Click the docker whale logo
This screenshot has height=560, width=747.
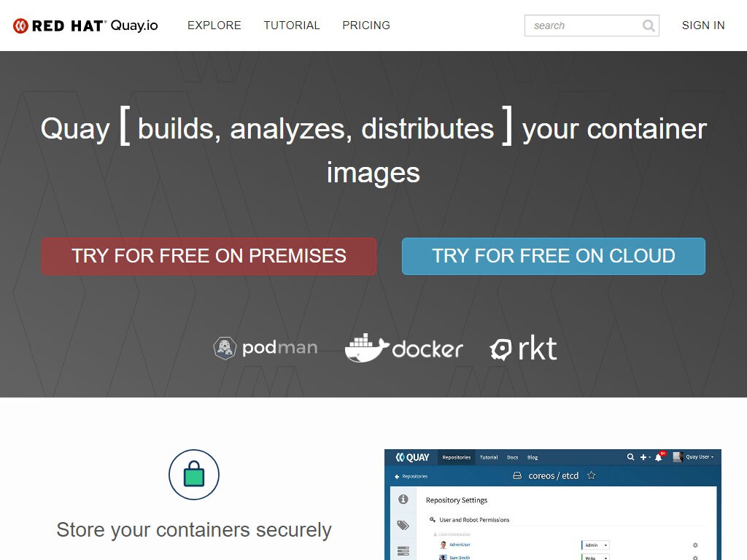[x=404, y=348]
